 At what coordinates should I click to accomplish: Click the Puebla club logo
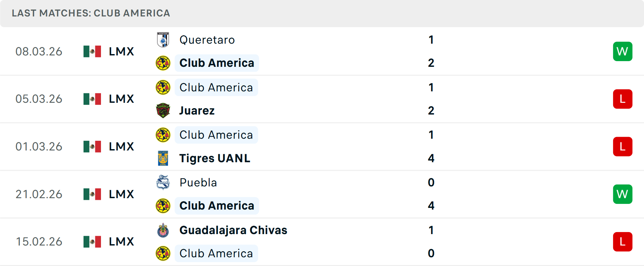pos(163,183)
